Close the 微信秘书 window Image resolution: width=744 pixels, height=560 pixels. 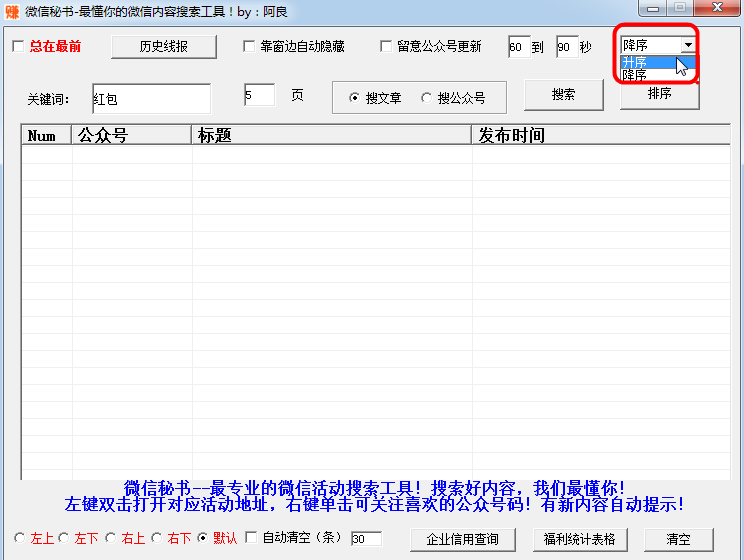[717, 8]
